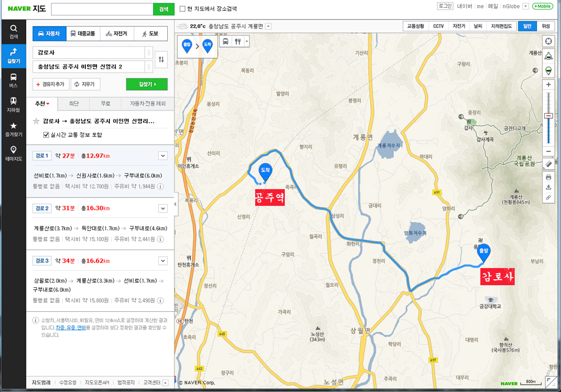Uncheck 실시간 교통 정보 포함 checkbox
This screenshot has height=392, width=561.
point(46,135)
